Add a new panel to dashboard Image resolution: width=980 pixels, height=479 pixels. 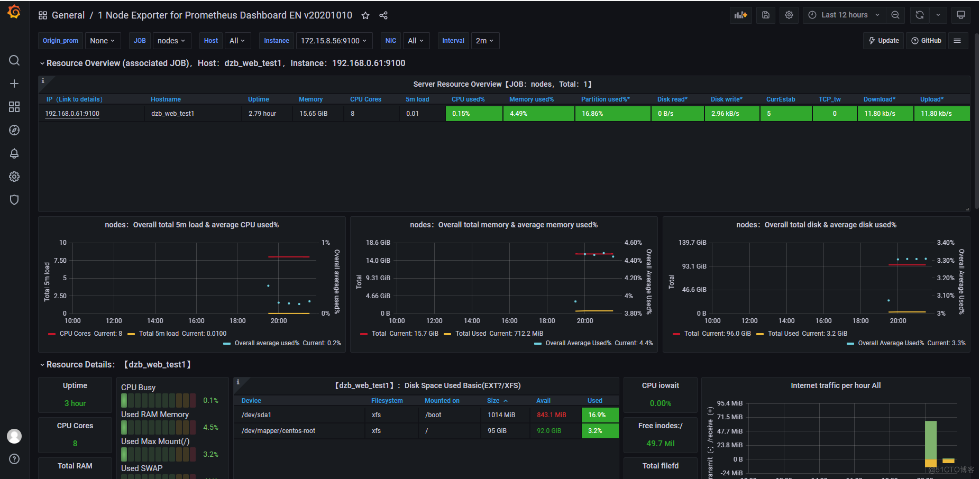(x=741, y=15)
